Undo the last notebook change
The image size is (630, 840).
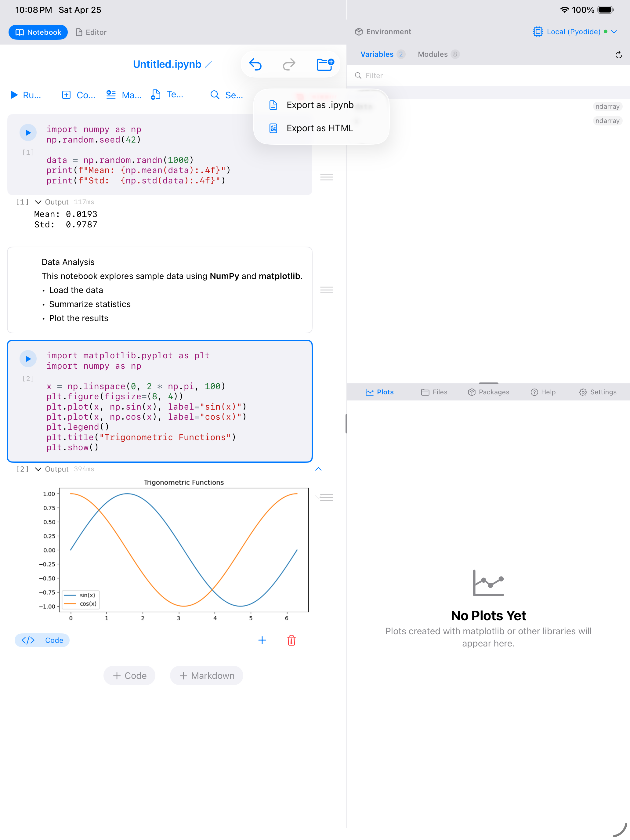coord(255,64)
